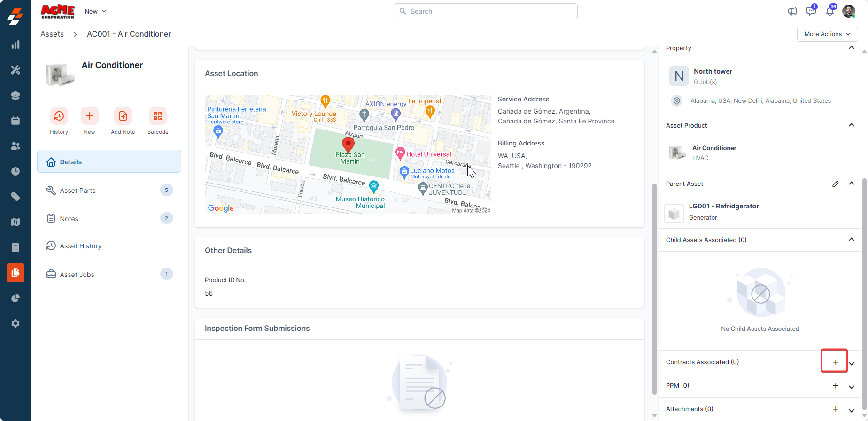
Task: Add a contract using the plus icon
Action: point(835,362)
